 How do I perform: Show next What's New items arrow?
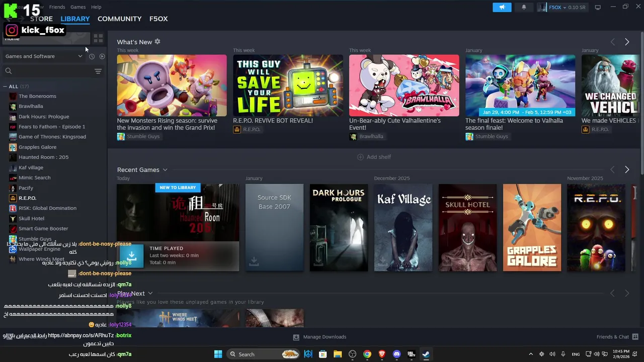click(627, 42)
